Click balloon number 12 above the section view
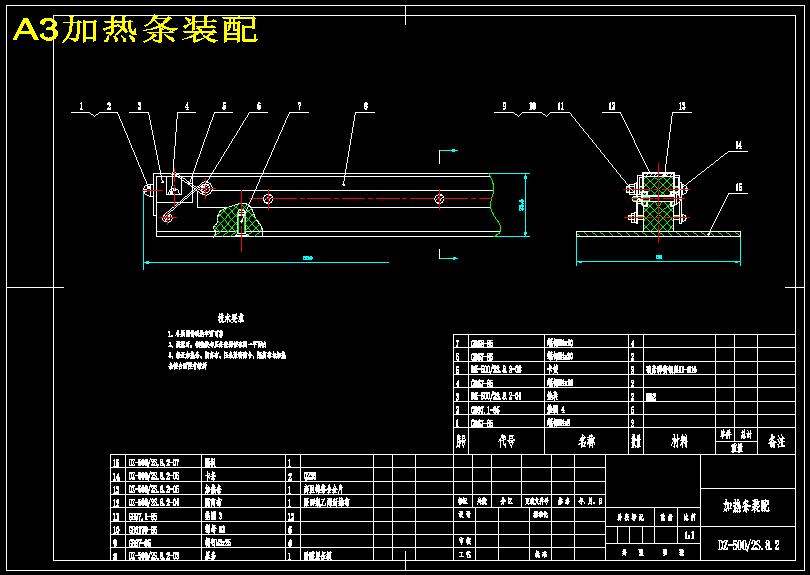 612,106
